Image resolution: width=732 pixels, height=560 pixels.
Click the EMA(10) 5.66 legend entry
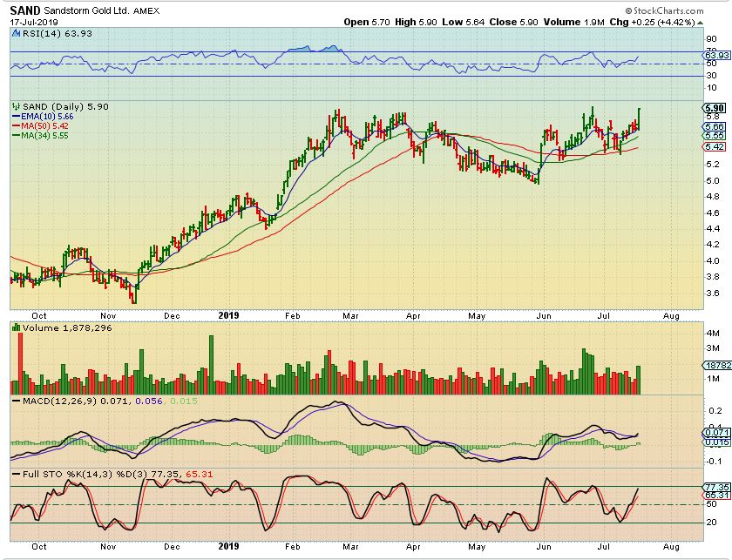pos(43,117)
